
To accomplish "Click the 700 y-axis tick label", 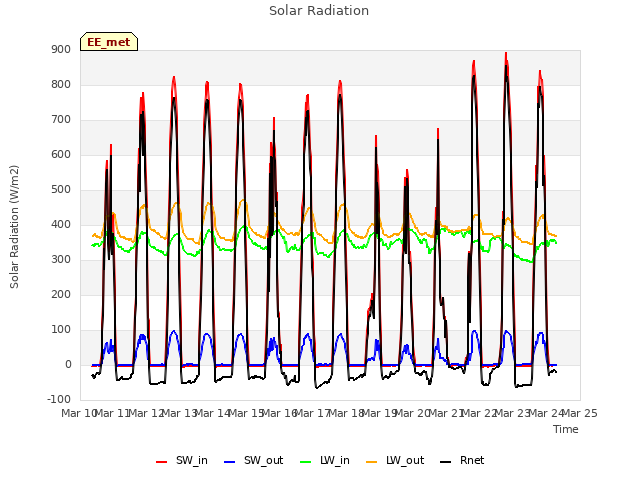I will coord(61,120).
